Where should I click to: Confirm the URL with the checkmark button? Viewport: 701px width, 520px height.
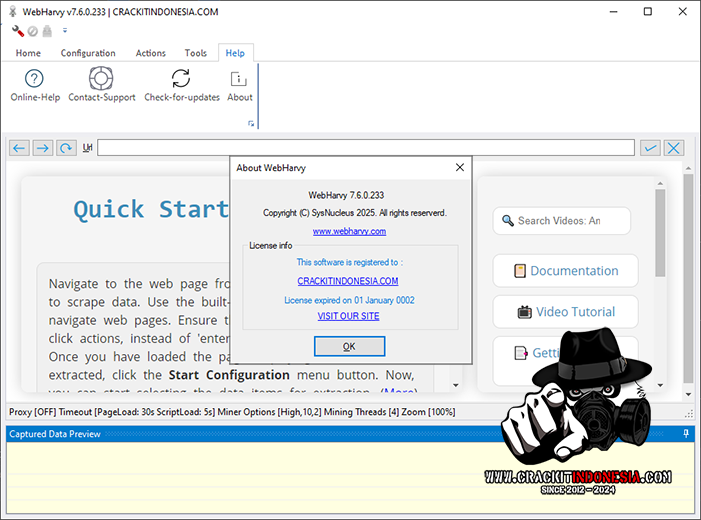(650, 148)
